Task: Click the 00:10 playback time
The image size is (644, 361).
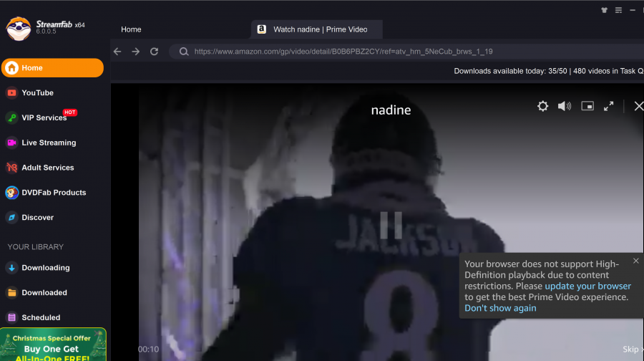Action: (148, 349)
